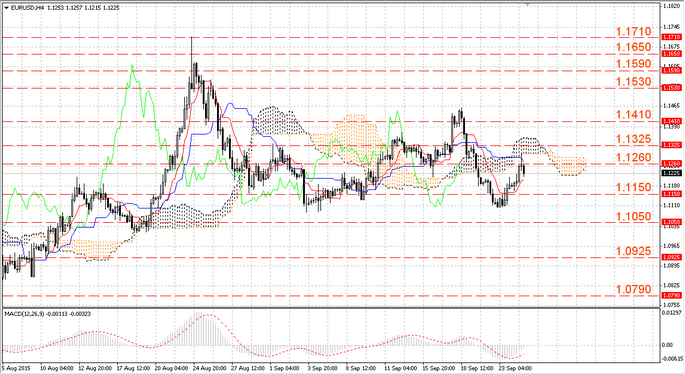Click the orange 1.1590 level label
Screen dimensions: 685x374
[x=633, y=64]
